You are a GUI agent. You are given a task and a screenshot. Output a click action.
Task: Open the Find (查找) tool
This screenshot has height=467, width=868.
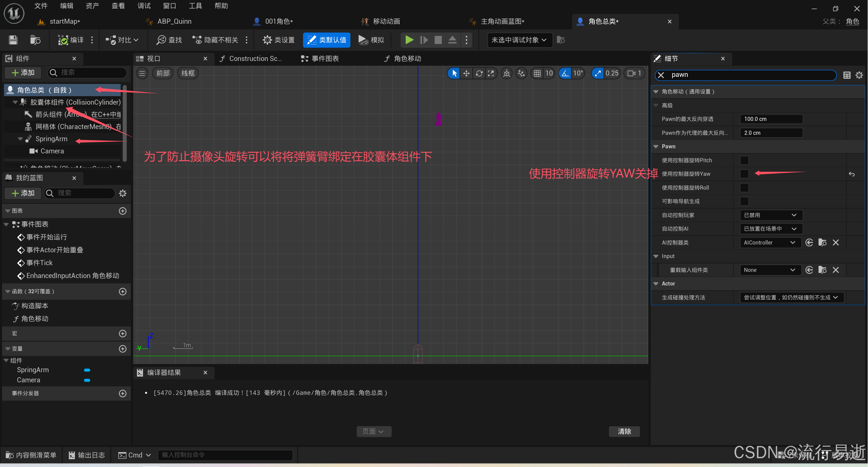tap(169, 40)
